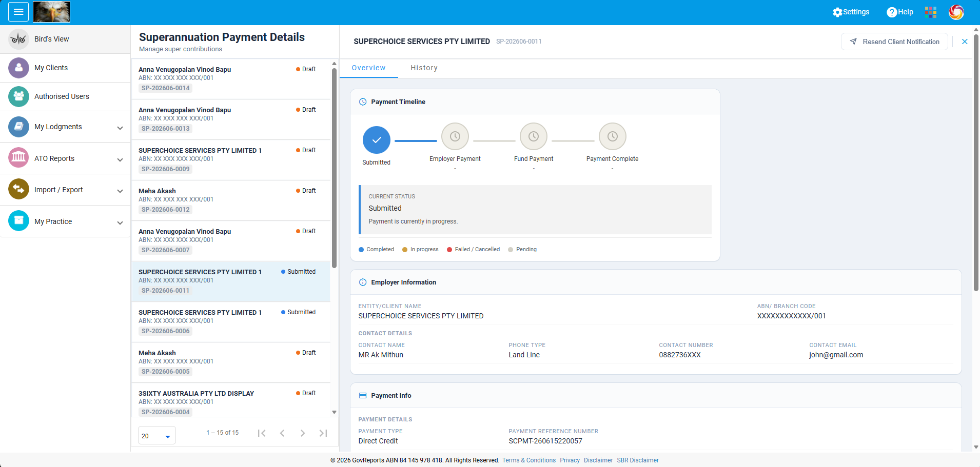Go to last page of payments
This screenshot has height=467, width=980.
pos(323,433)
